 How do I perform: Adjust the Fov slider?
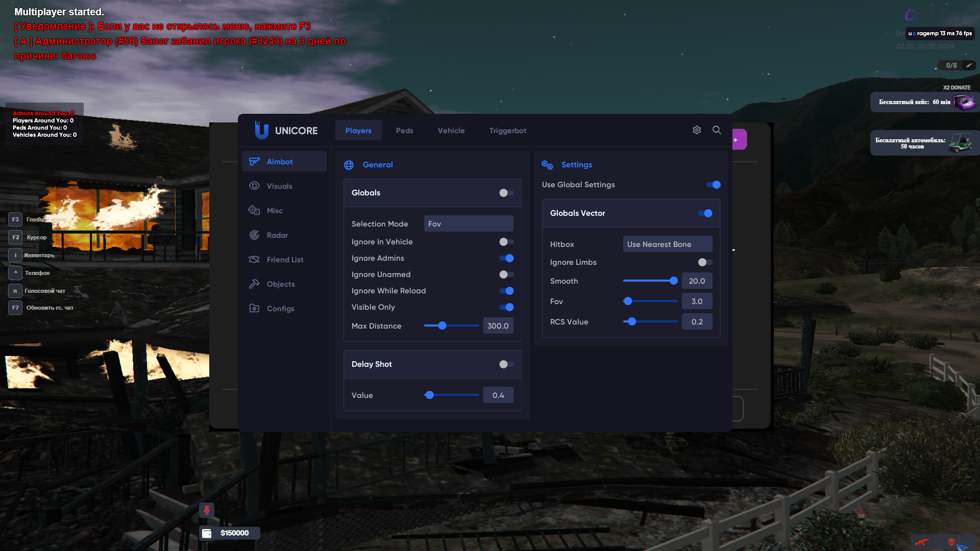click(650, 301)
